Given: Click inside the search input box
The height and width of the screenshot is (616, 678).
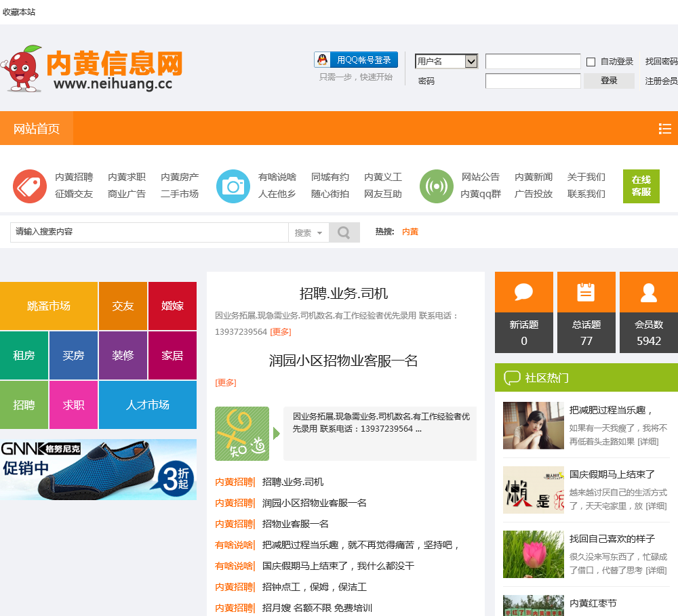Looking at the screenshot, I should (x=149, y=232).
